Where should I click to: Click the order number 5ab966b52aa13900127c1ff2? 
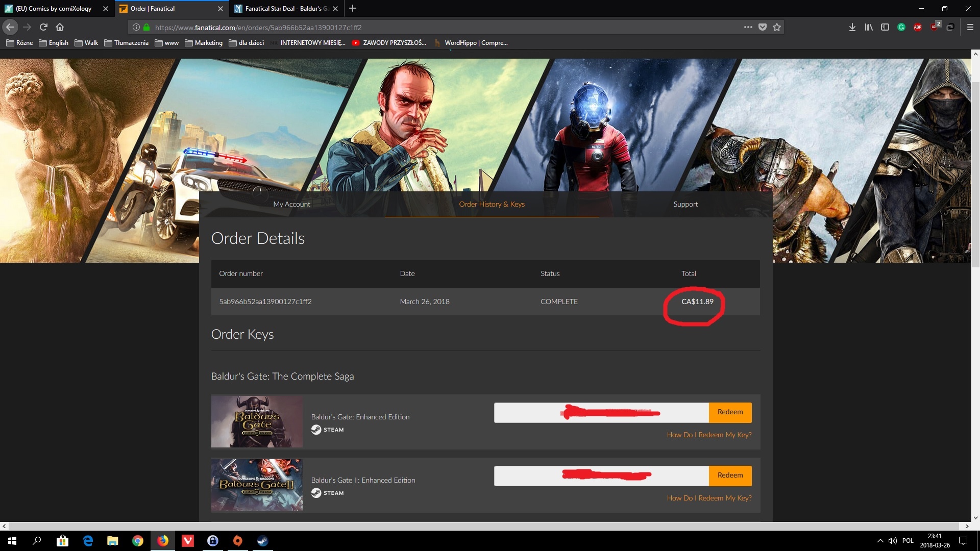265,302
